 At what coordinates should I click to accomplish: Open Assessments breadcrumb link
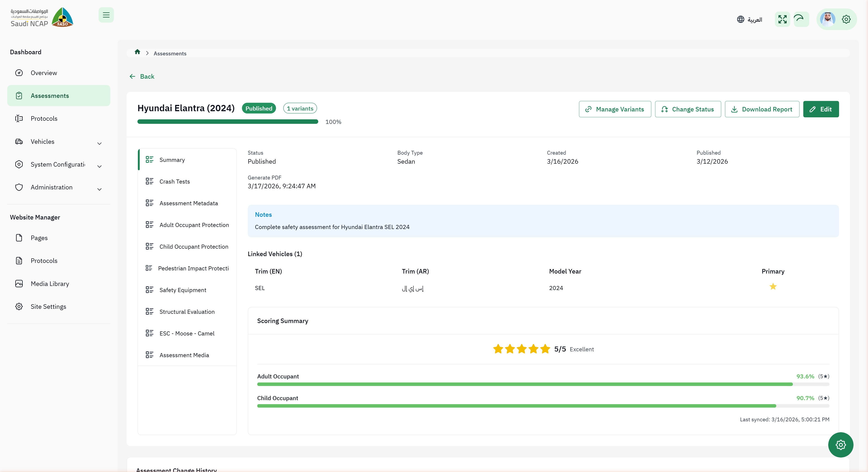tap(170, 54)
